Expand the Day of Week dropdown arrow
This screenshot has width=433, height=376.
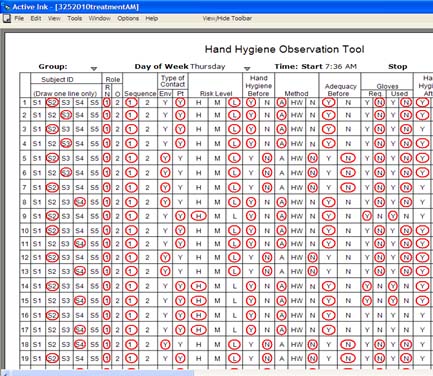[247, 68]
